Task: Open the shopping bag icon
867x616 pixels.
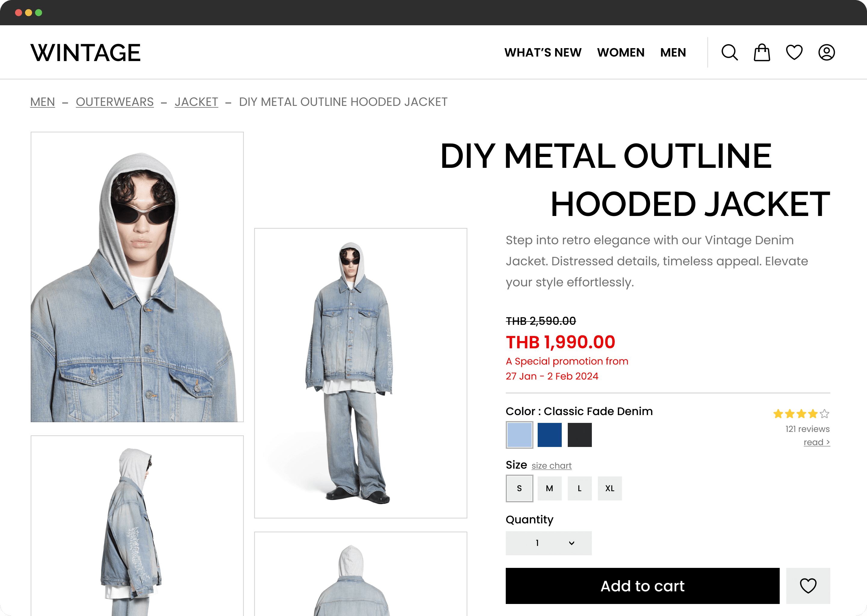Action: [x=762, y=52]
